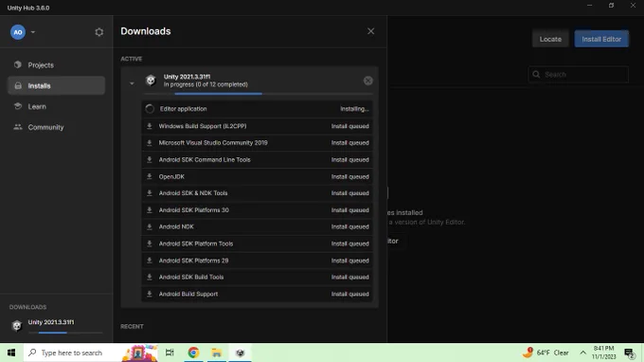Viewport: 644px width, 362px height.
Task: Open the Windows Start menu
Action: click(11, 353)
